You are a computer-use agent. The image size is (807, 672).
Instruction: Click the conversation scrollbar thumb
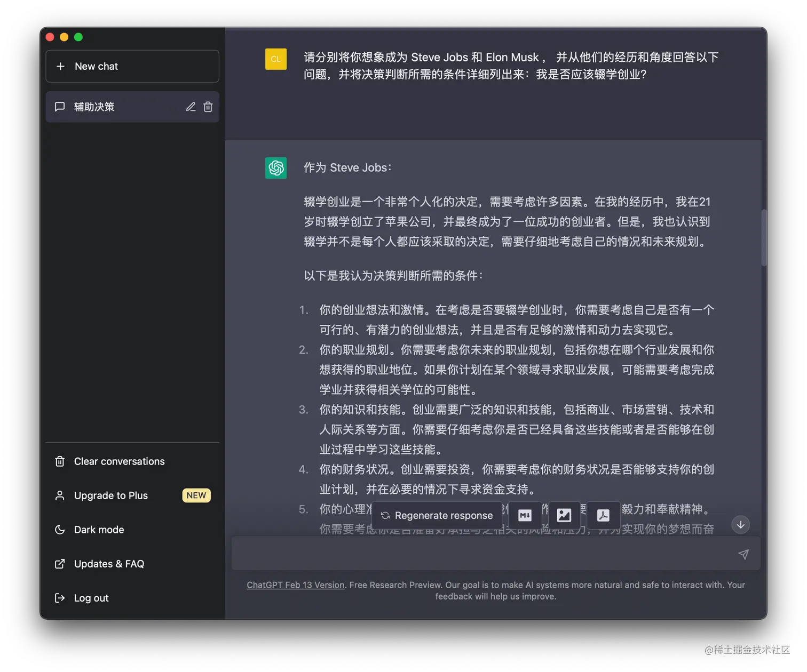coord(764,238)
